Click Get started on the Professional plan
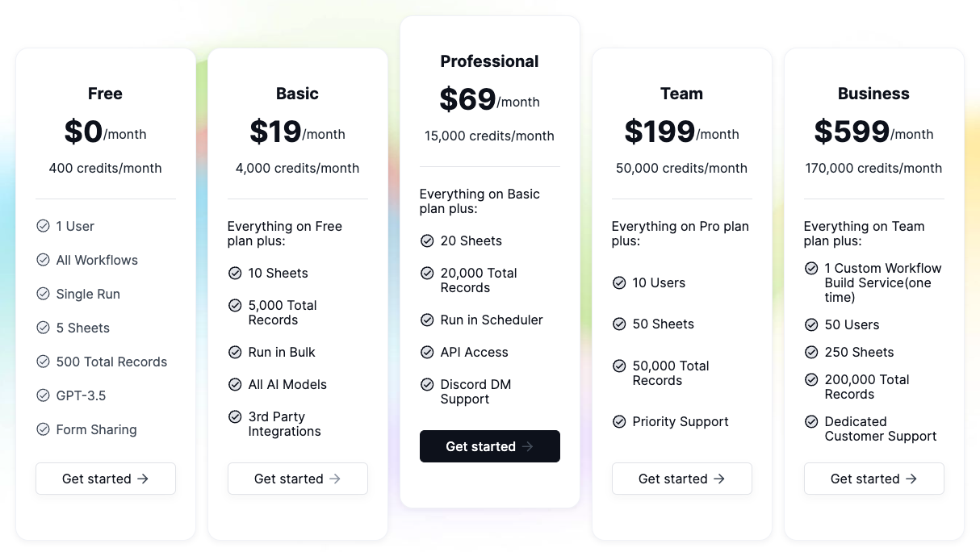The height and width of the screenshot is (552, 980). pos(489,446)
